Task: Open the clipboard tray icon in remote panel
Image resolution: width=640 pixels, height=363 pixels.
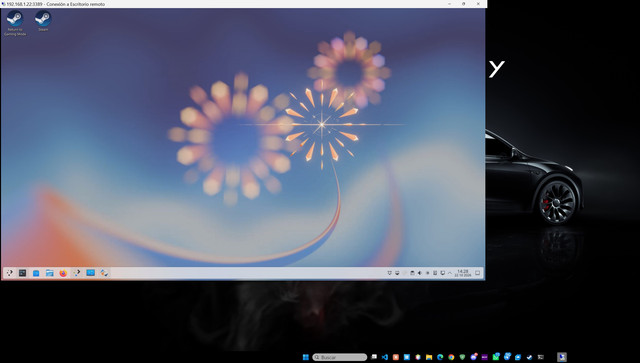Action: (435, 273)
